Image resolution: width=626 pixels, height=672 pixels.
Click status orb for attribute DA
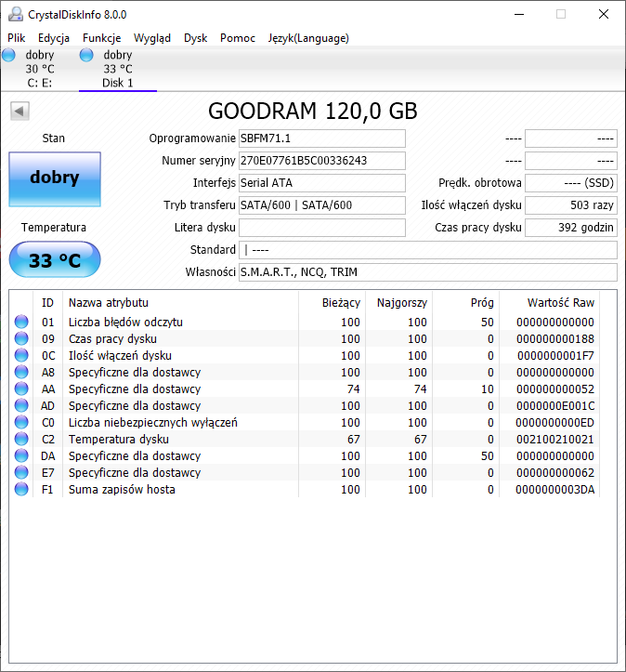pos(21,455)
